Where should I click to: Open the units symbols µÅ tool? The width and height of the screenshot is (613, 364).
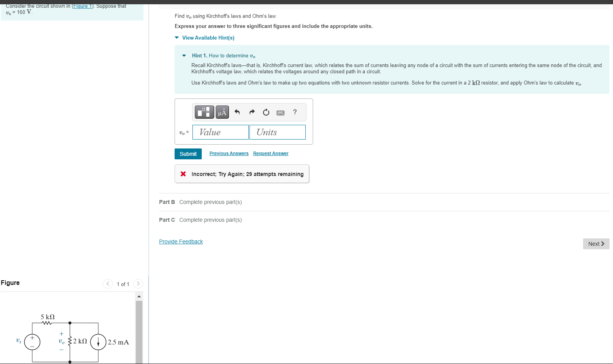click(222, 112)
